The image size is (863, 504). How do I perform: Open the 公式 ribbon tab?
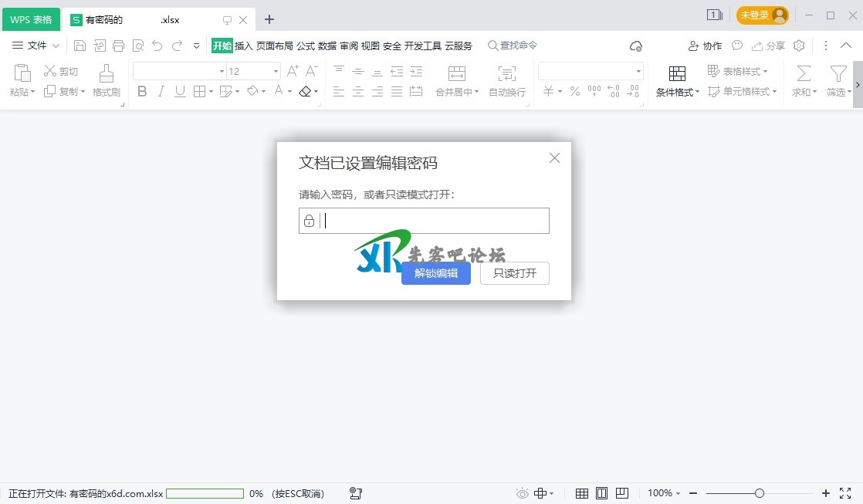click(306, 46)
